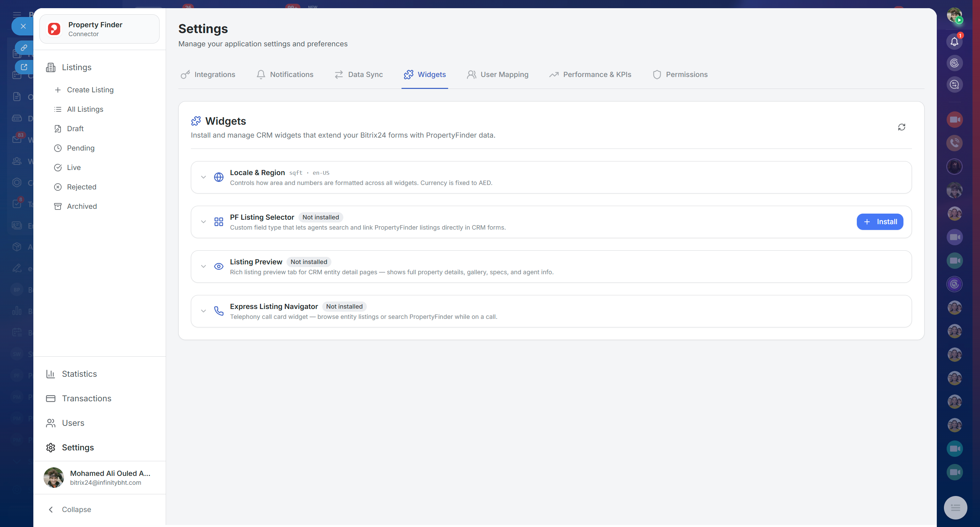This screenshot has width=980, height=527.
Task: Click the search chat icon in right bar
Action: (x=954, y=84)
